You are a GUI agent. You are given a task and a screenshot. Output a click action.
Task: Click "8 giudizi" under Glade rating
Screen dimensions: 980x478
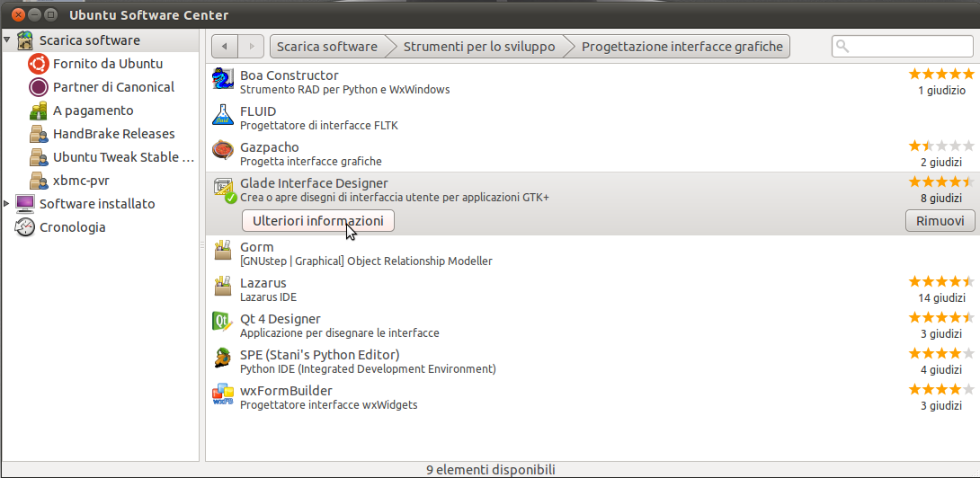tap(941, 199)
